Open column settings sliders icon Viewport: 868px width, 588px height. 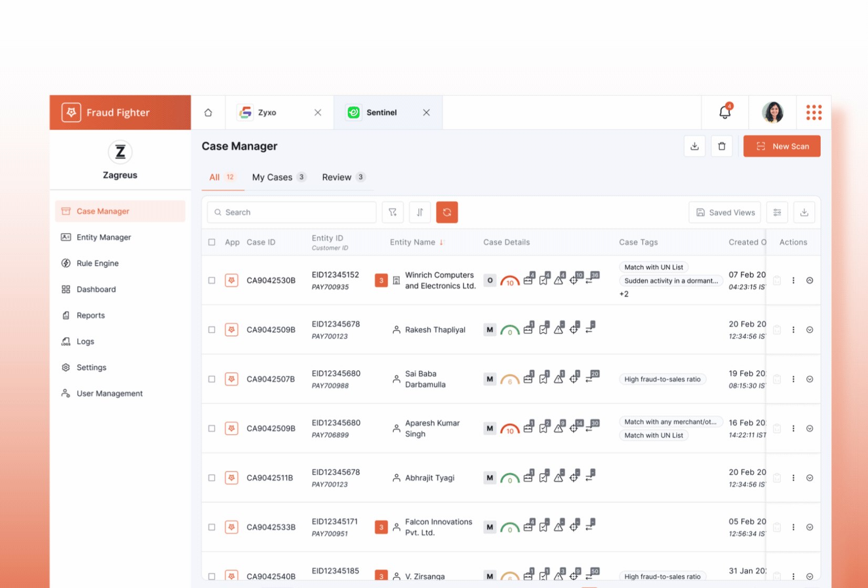pos(777,212)
